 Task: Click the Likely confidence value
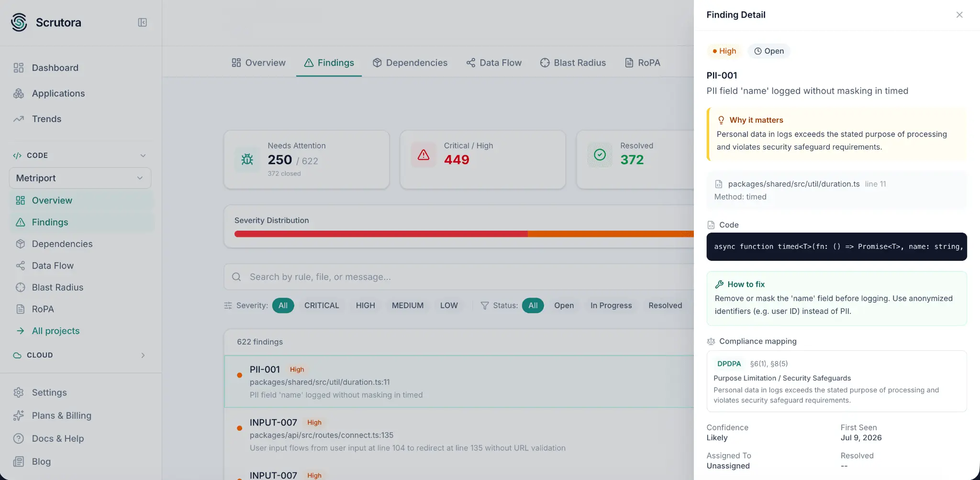point(717,437)
